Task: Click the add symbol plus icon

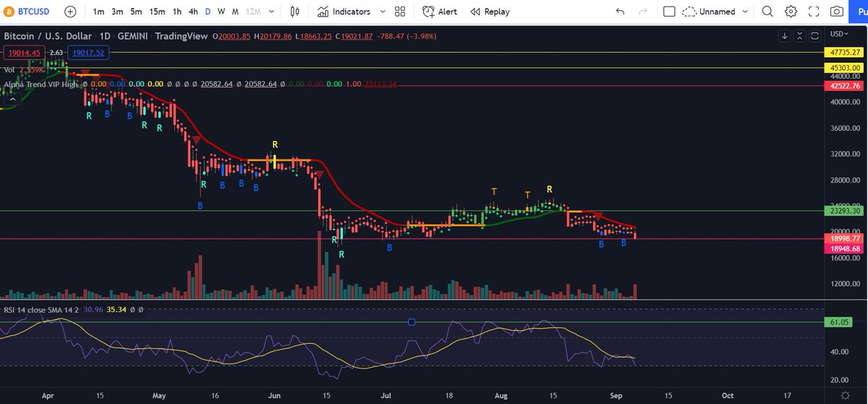Action: 69,12
